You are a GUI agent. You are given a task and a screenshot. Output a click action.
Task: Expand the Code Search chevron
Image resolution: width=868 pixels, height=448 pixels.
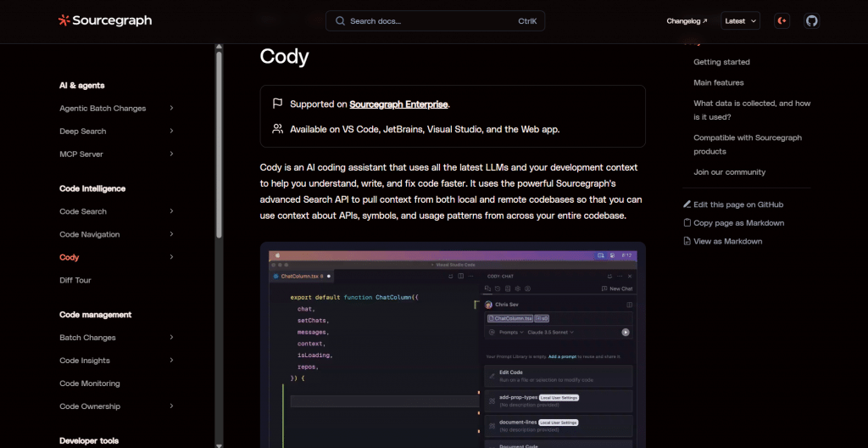(171, 211)
